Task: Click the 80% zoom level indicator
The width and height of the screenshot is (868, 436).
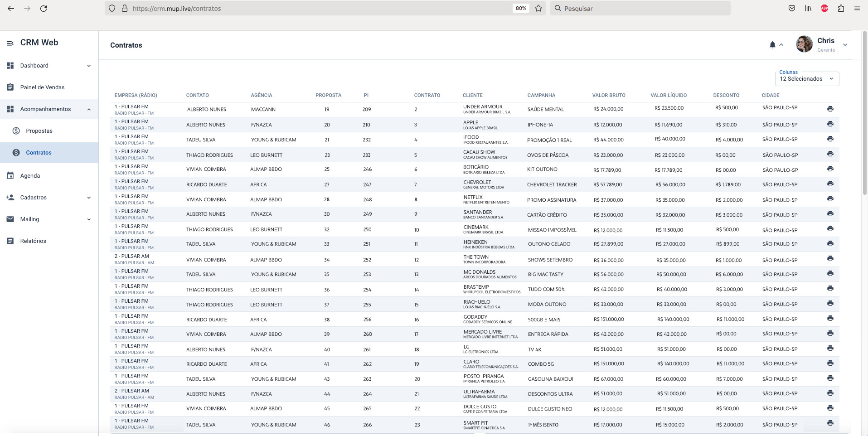Action: (x=521, y=8)
